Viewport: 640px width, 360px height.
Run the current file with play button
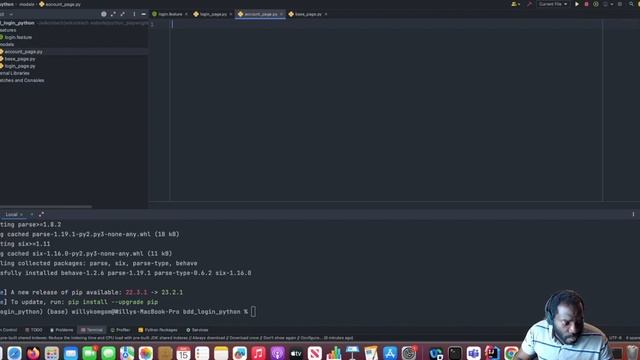point(577,4)
